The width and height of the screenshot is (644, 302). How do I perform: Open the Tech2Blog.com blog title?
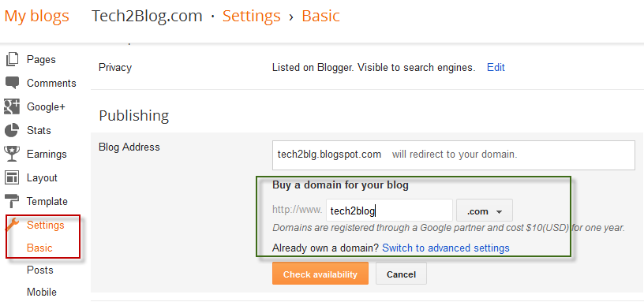coord(147,16)
